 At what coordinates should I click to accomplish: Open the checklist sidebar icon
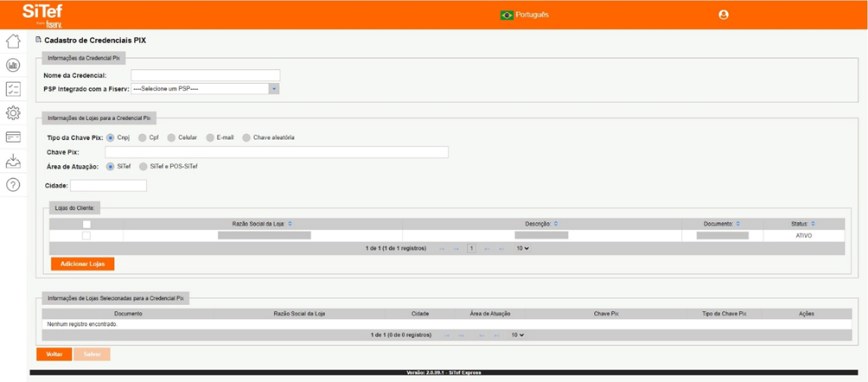coord(13,89)
